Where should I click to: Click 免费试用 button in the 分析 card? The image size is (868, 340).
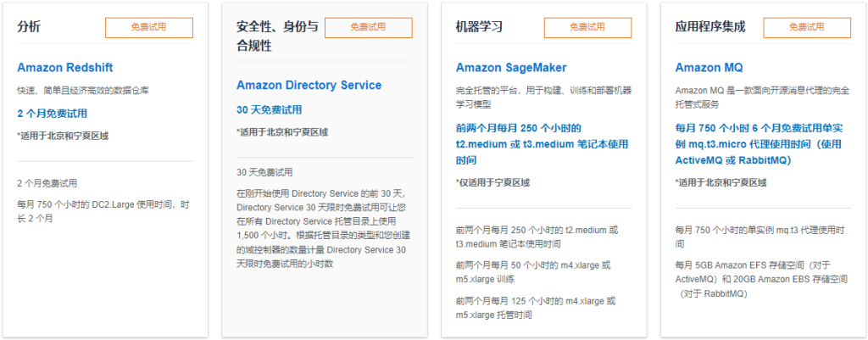coord(148,27)
